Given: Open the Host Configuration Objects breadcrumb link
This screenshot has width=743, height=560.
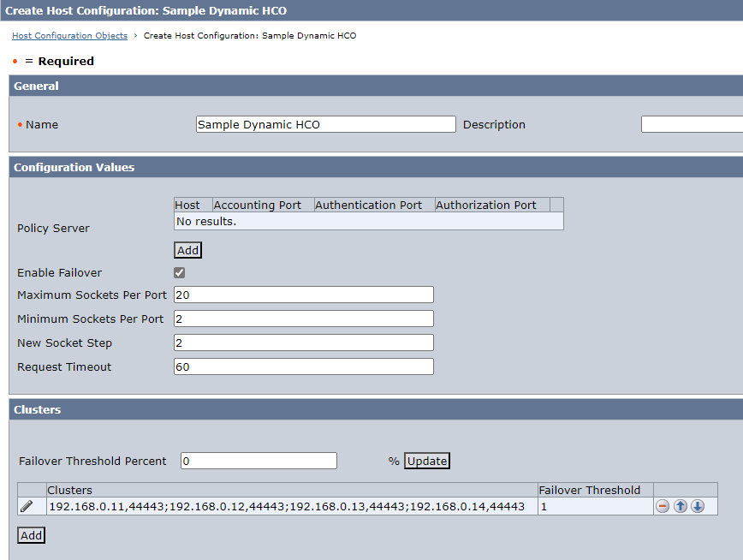Looking at the screenshot, I should [69, 36].
